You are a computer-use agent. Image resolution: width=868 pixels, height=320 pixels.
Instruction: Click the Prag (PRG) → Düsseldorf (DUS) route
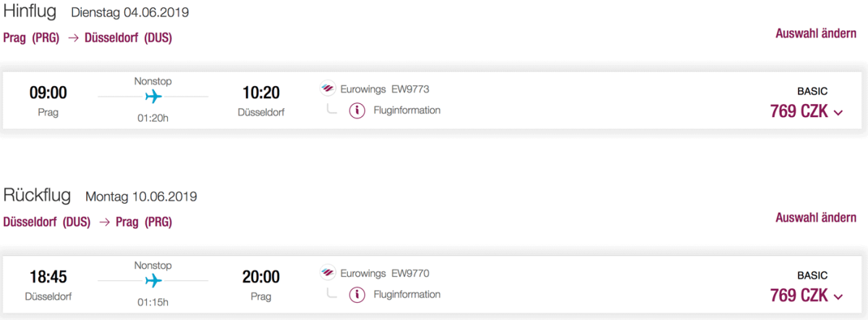pyautogui.click(x=88, y=38)
